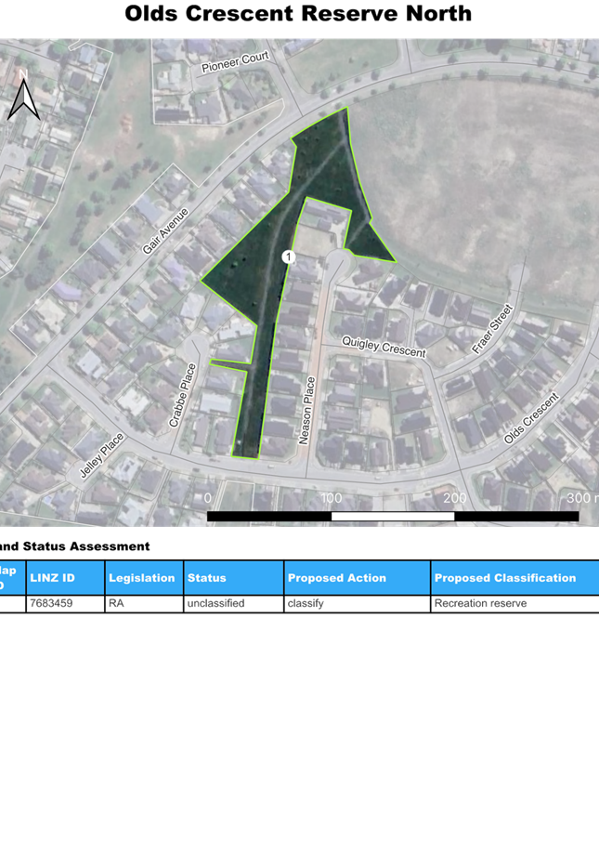Click the 100 mark on scale bar
Screen dimensions: 599x868
coord(332,498)
